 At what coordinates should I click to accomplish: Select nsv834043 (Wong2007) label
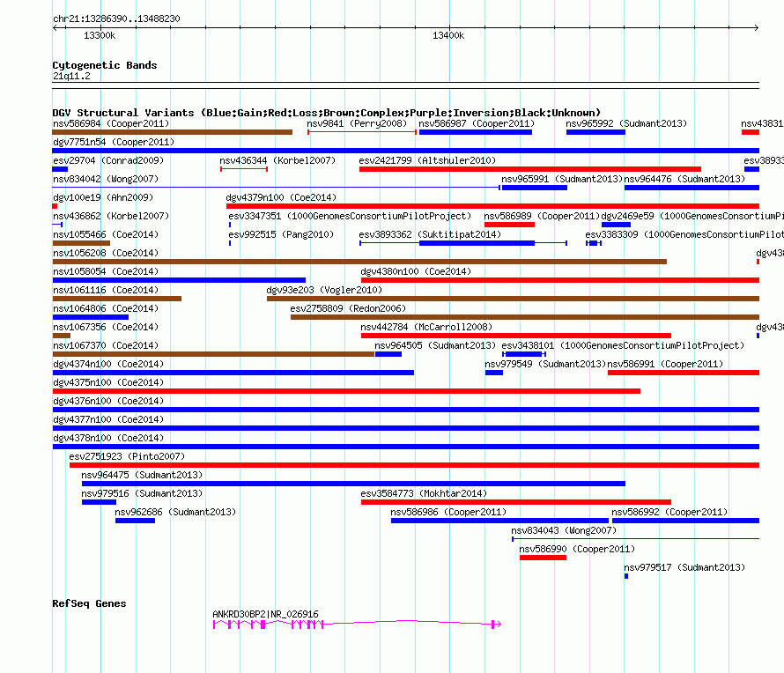tap(564, 530)
